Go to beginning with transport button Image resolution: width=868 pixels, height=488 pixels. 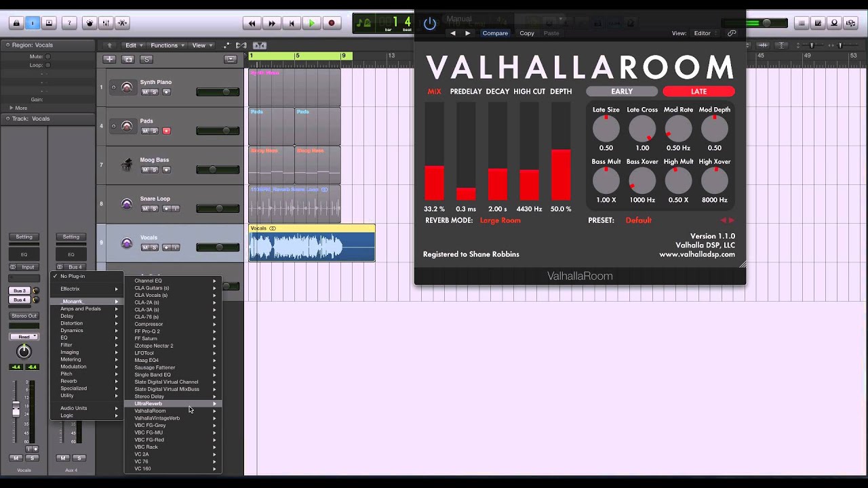(x=292, y=23)
